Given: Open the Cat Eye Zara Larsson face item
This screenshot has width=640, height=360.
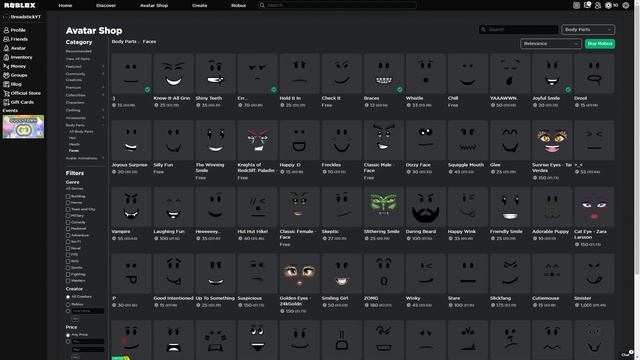Looking at the screenshot, I should point(594,207).
